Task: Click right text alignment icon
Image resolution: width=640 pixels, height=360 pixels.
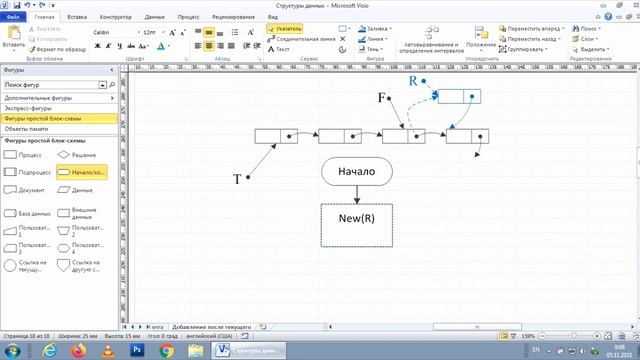Action: tap(220, 46)
